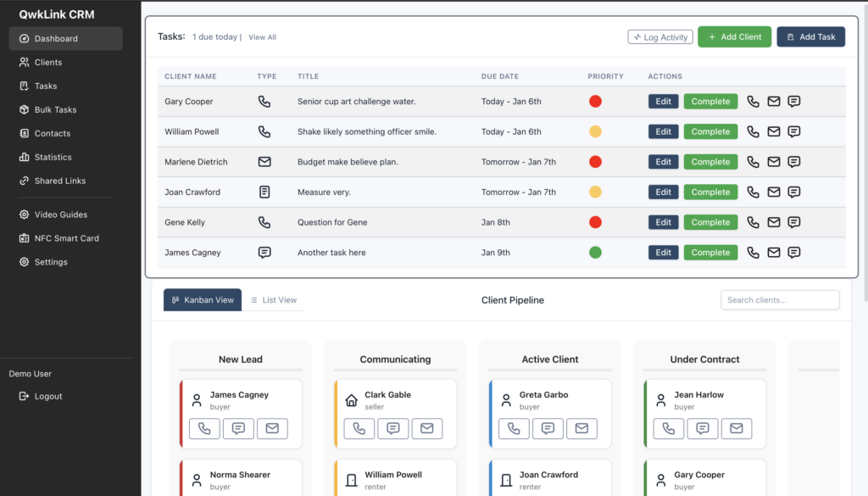Log out via the Logout link

click(41, 396)
